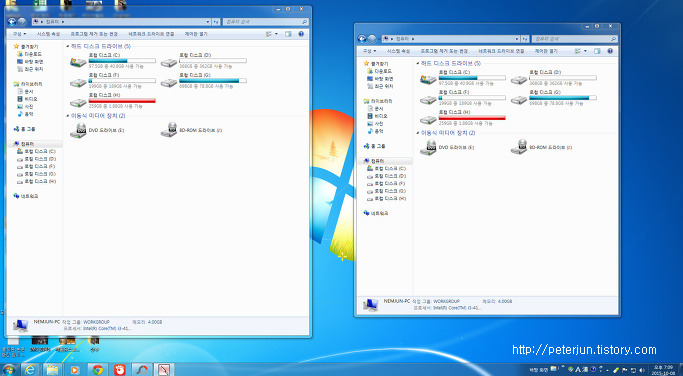Select Local Disk (G:) in left window
This screenshot has height=376, width=683.
(x=203, y=81)
